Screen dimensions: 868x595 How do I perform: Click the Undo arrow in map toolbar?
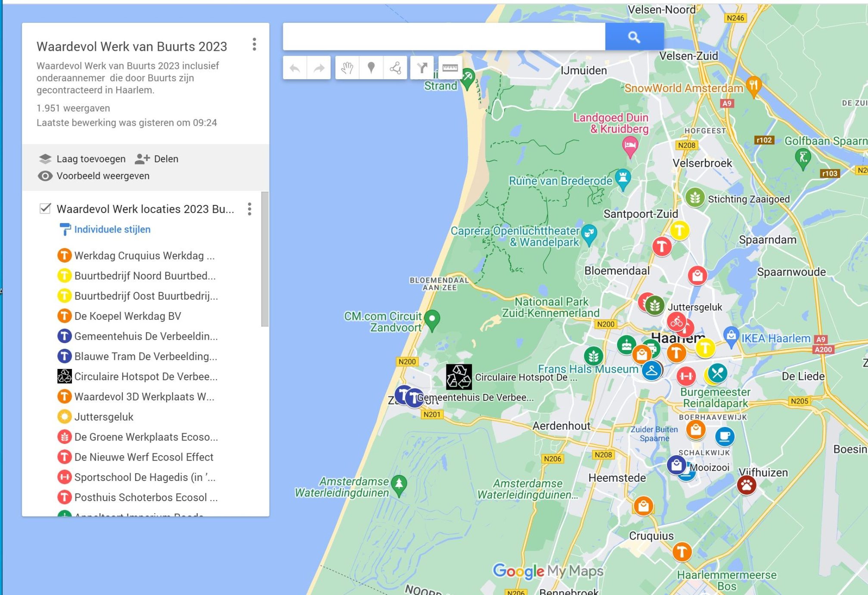[295, 68]
